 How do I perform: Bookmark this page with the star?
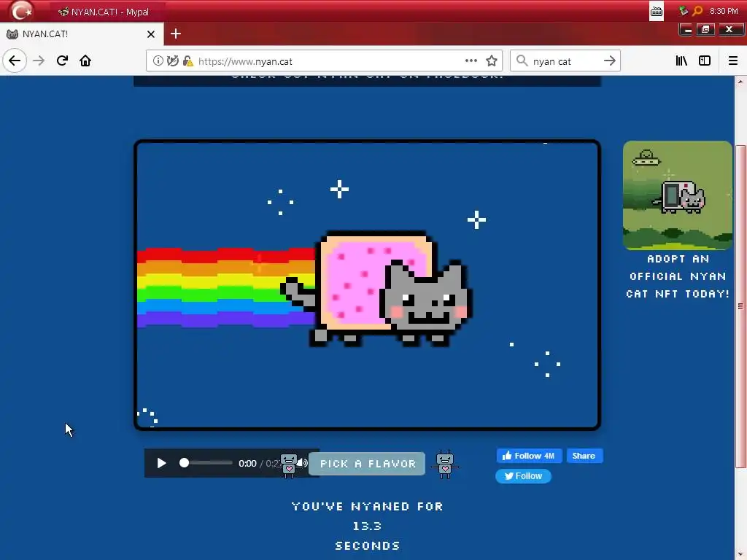pos(492,61)
